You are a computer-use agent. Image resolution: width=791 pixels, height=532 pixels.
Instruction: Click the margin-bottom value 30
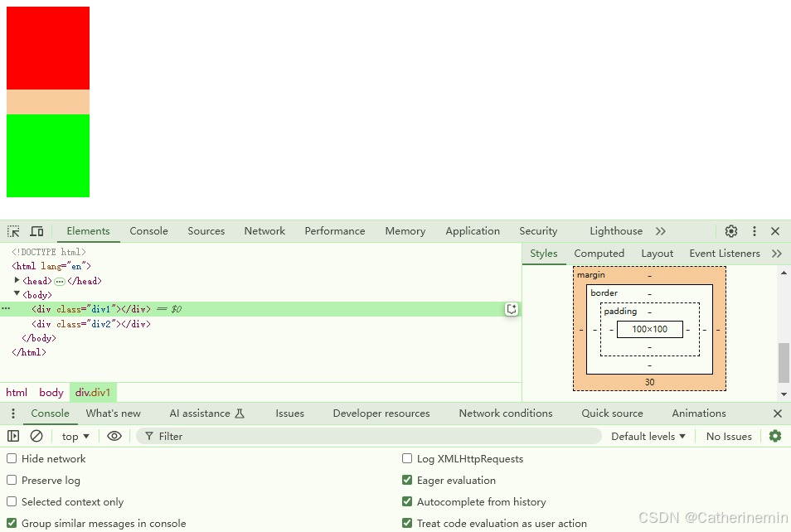tap(650, 382)
